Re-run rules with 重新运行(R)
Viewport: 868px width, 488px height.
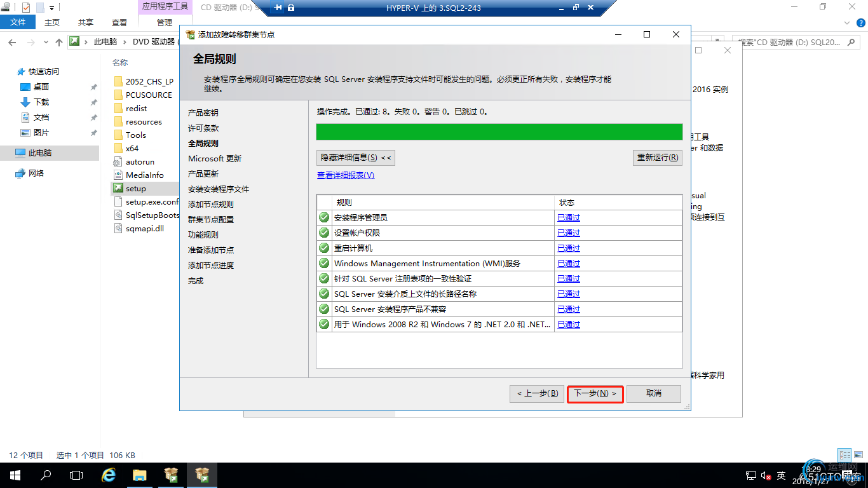(x=658, y=158)
